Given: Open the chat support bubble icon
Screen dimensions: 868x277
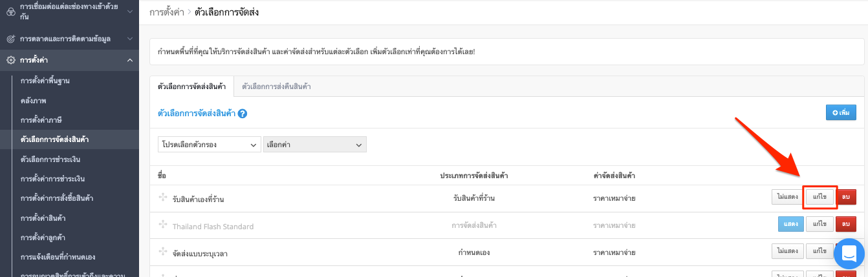Looking at the screenshot, I should pos(849,254).
